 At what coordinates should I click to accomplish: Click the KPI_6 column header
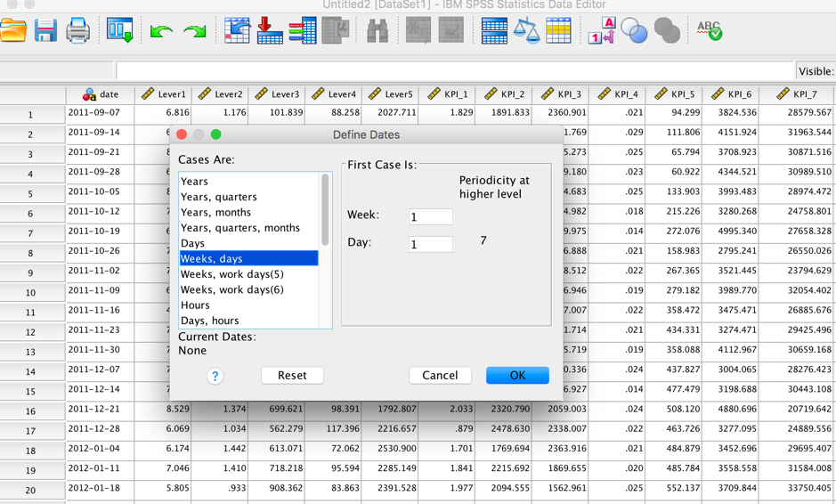coord(730,95)
